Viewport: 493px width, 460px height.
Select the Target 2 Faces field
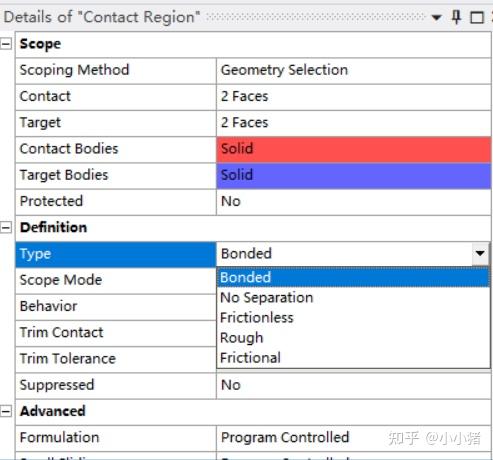[354, 123]
